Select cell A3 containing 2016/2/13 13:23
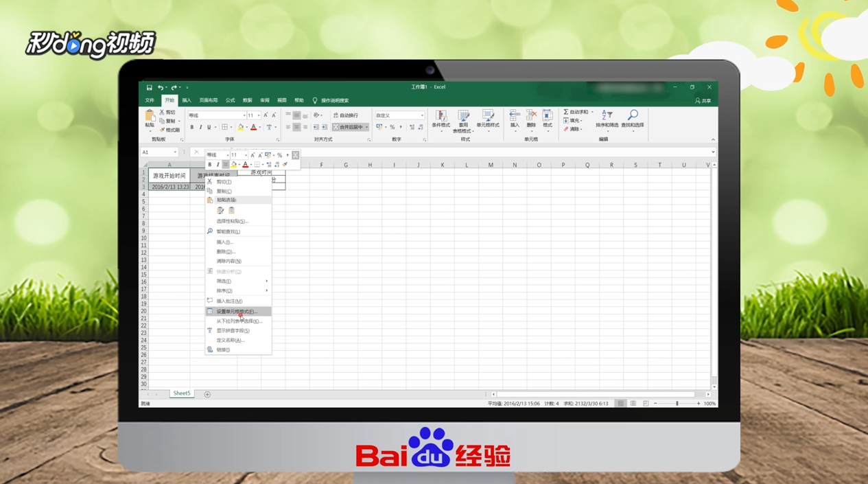This screenshot has height=484, width=868. pyautogui.click(x=169, y=187)
